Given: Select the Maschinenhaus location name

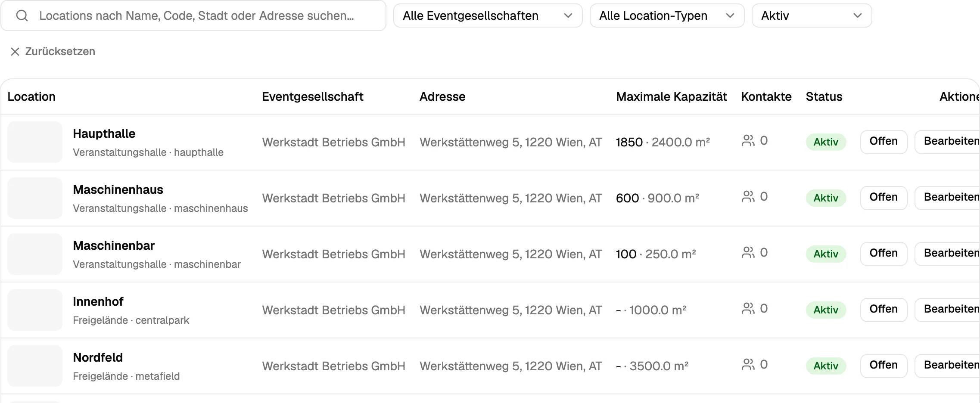Looking at the screenshot, I should tap(118, 190).
